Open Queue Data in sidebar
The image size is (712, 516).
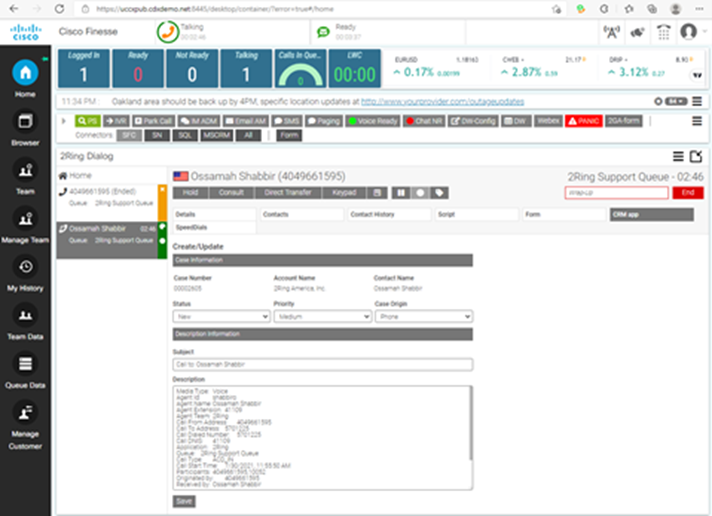pyautogui.click(x=25, y=364)
